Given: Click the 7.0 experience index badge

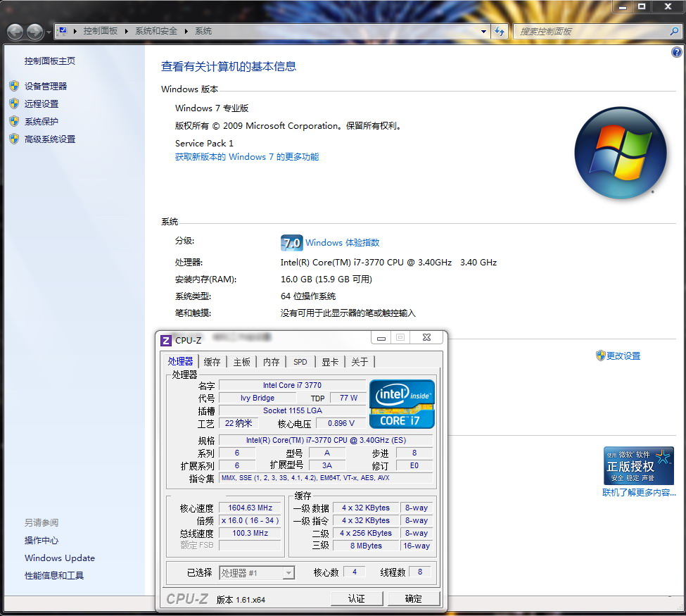Looking at the screenshot, I should click(x=291, y=243).
